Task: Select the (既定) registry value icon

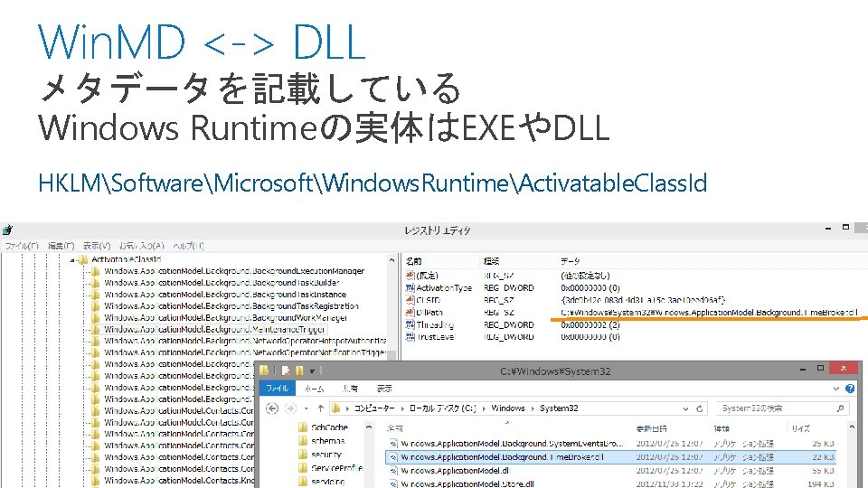Action: coord(410,276)
